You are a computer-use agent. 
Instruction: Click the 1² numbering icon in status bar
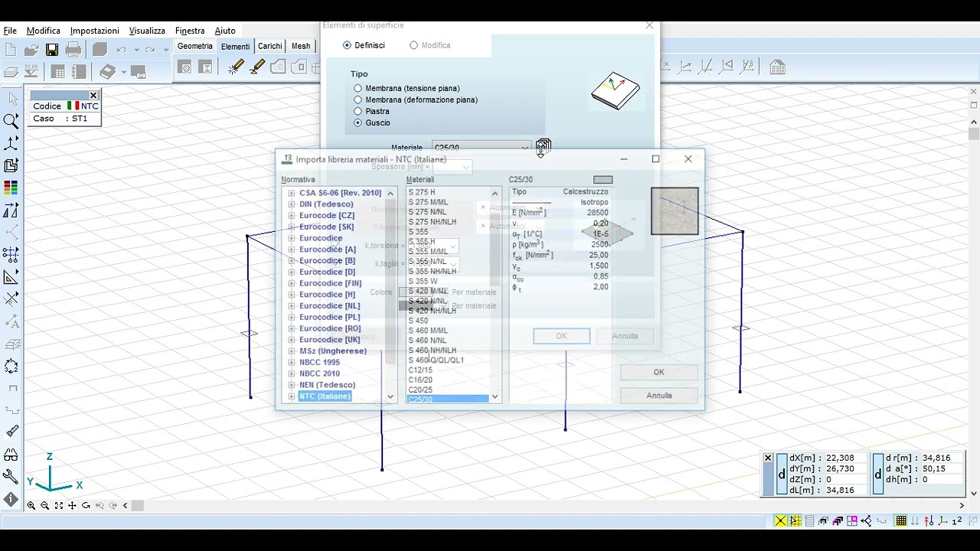coord(956,521)
